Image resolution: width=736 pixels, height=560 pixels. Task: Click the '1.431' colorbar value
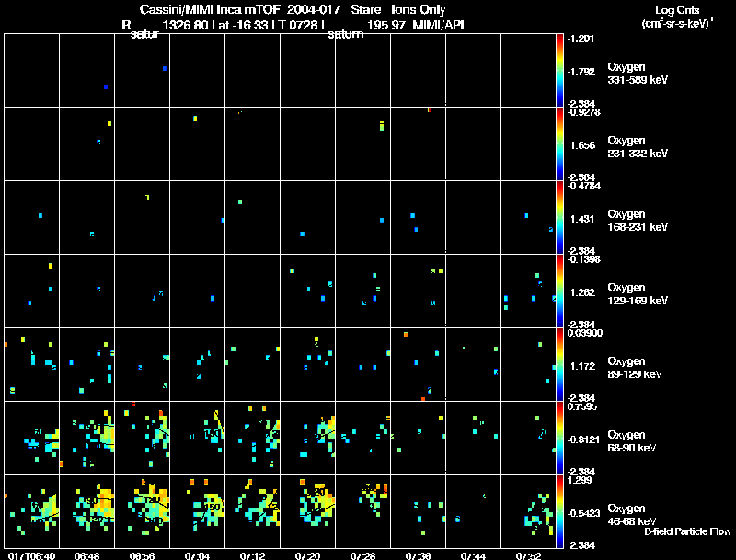point(582,219)
